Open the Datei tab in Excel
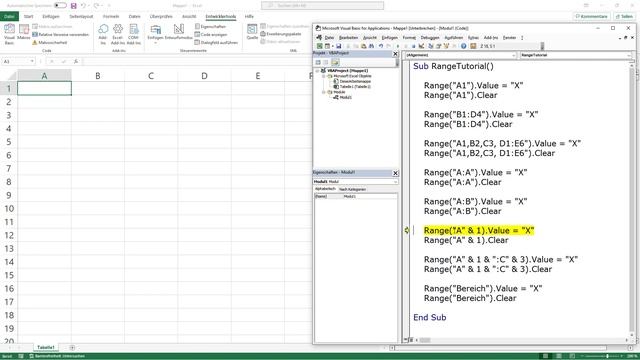Screen dimensions: 640x360 tap(9, 16)
